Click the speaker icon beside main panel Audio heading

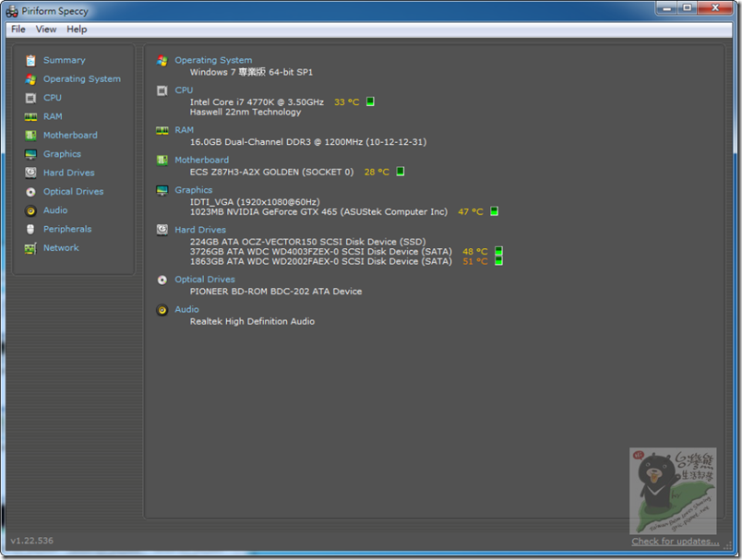point(162,310)
